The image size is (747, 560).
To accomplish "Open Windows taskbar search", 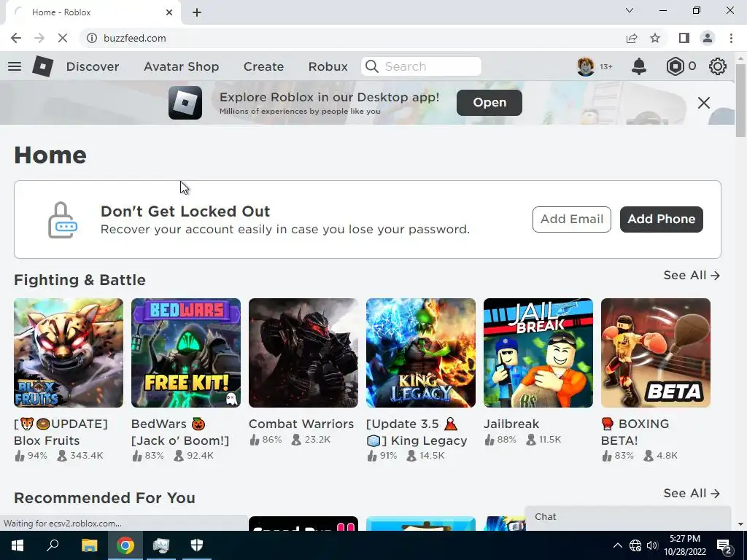I will pos(53,545).
